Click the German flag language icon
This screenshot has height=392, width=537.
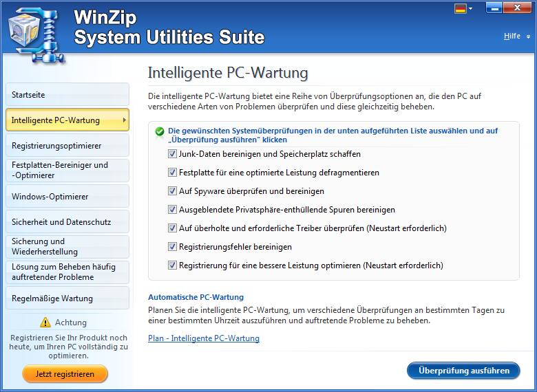(x=460, y=9)
